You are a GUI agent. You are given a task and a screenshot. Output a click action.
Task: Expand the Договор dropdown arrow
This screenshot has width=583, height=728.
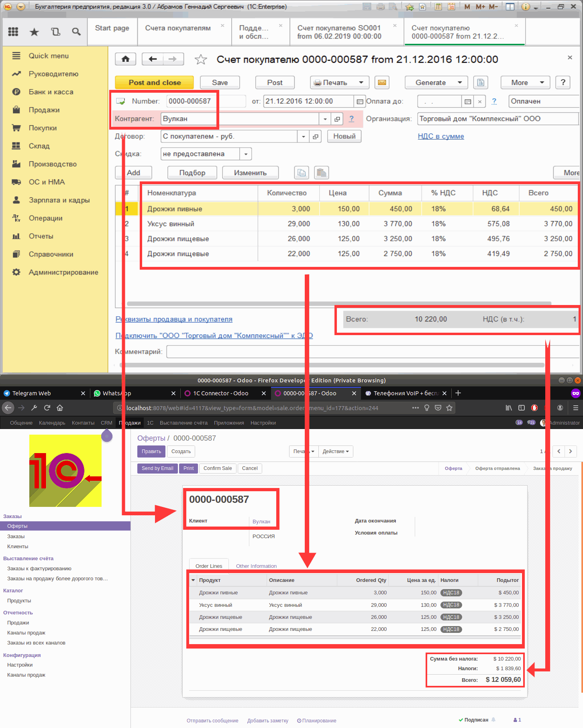(x=304, y=136)
